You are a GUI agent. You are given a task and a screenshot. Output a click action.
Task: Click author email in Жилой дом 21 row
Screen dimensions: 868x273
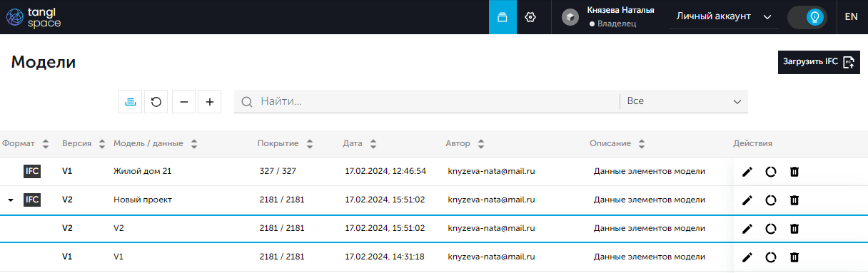pyautogui.click(x=492, y=171)
